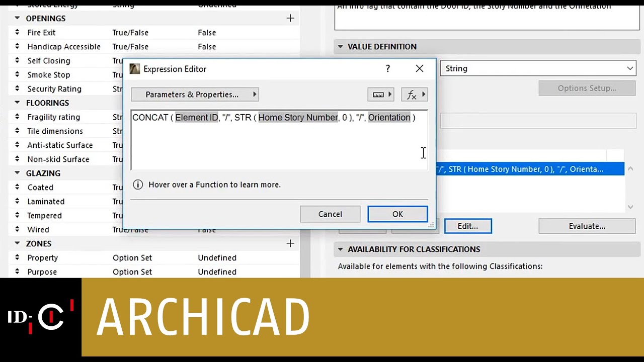Open the ruler units menu in Expression Editor
644x362 pixels.
[380, 95]
